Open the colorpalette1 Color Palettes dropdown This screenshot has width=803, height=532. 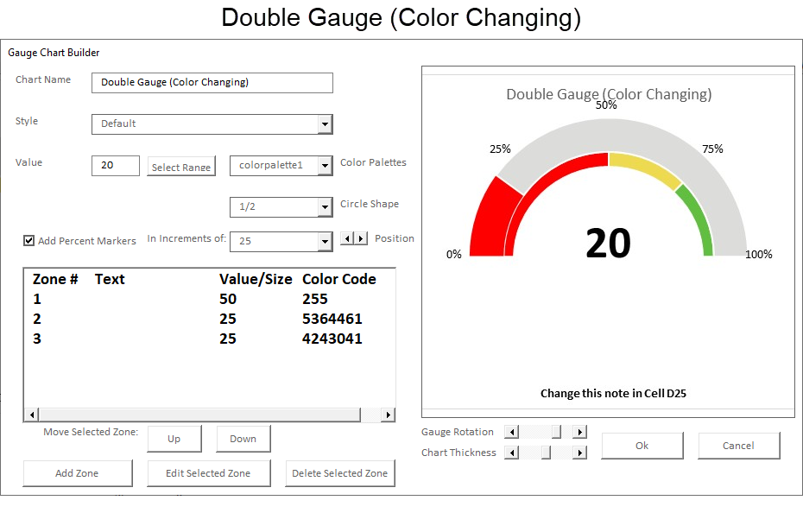point(326,165)
